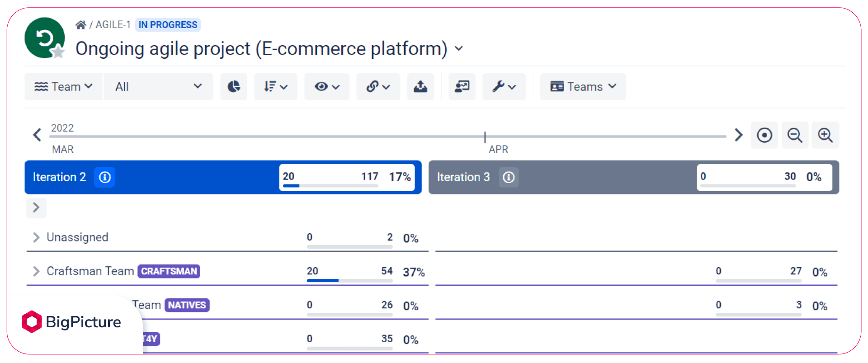
Task: Open the Team grouping dropdown
Action: 63,86
